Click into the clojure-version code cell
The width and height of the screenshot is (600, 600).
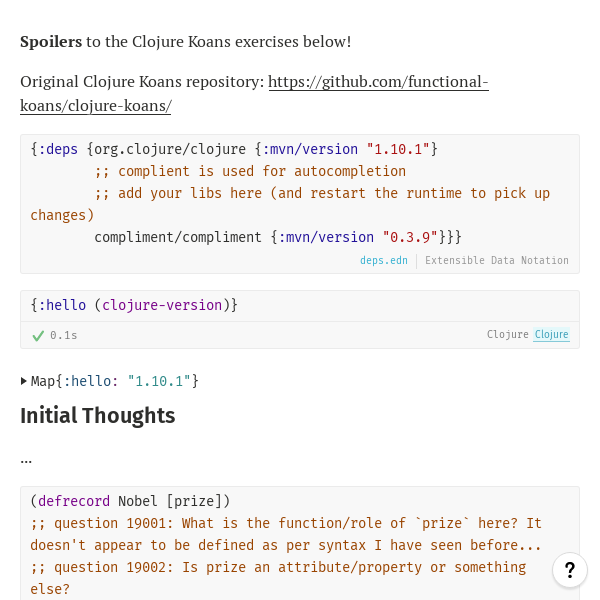click(300, 305)
